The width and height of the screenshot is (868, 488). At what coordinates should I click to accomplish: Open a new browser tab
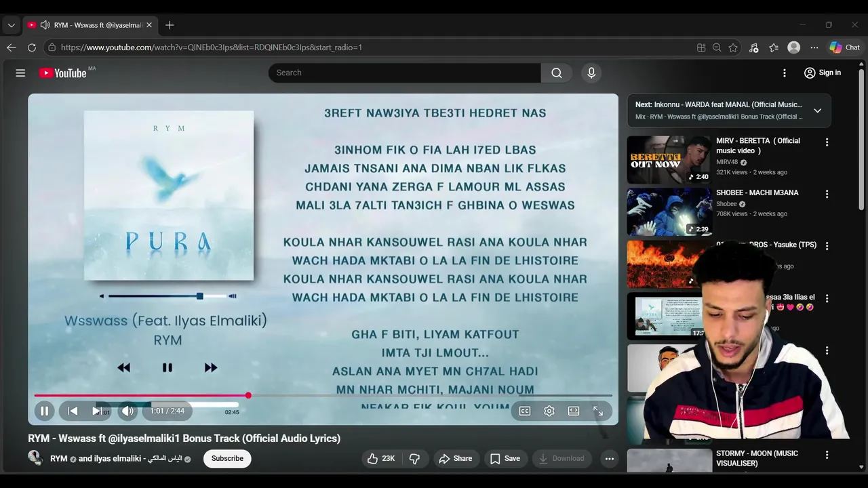(170, 25)
